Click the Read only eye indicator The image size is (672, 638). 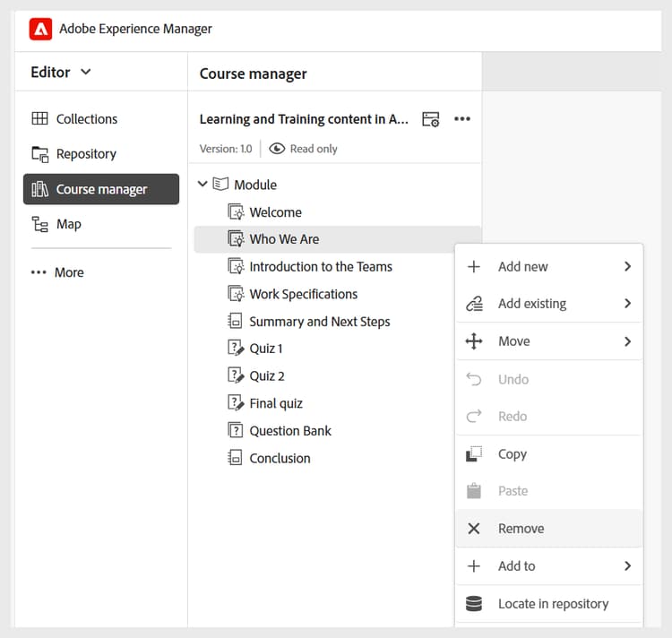pos(278,149)
